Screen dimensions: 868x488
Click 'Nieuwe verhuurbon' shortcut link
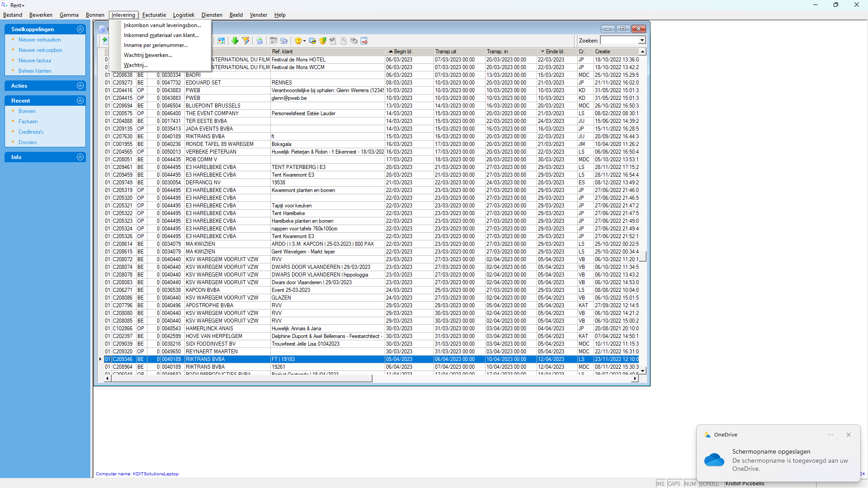39,40
